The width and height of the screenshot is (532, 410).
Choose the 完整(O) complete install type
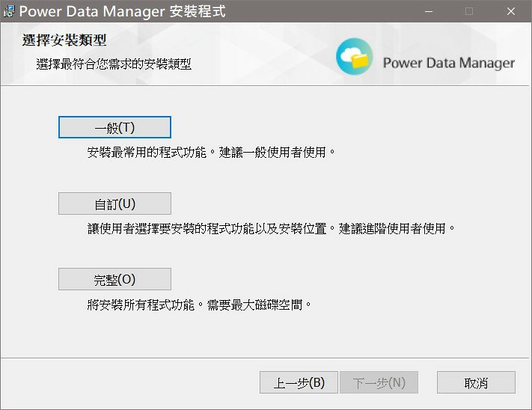(114, 279)
